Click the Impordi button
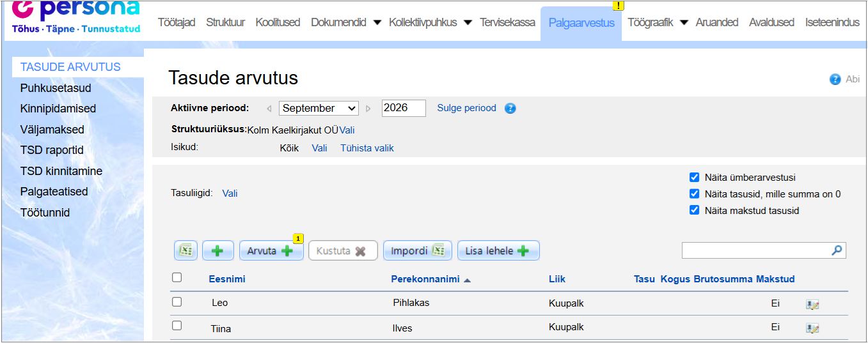868x343 pixels. pyautogui.click(x=418, y=250)
